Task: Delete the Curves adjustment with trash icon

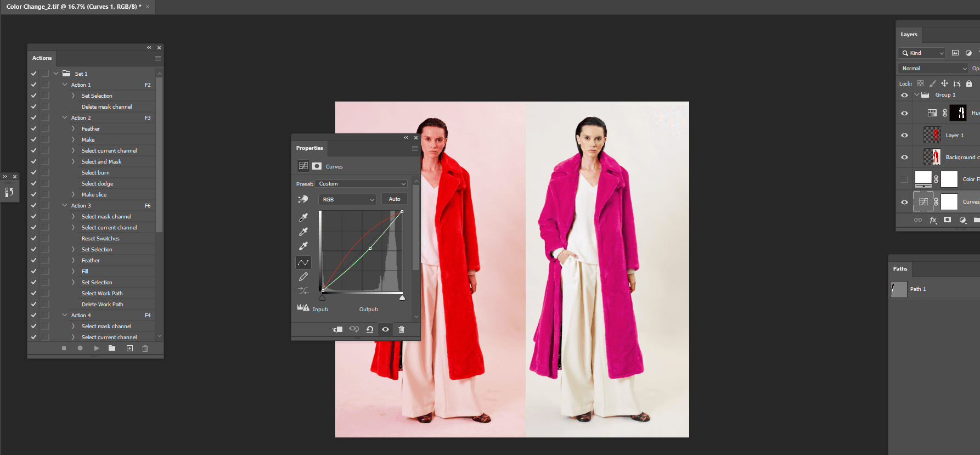Action: [401, 329]
